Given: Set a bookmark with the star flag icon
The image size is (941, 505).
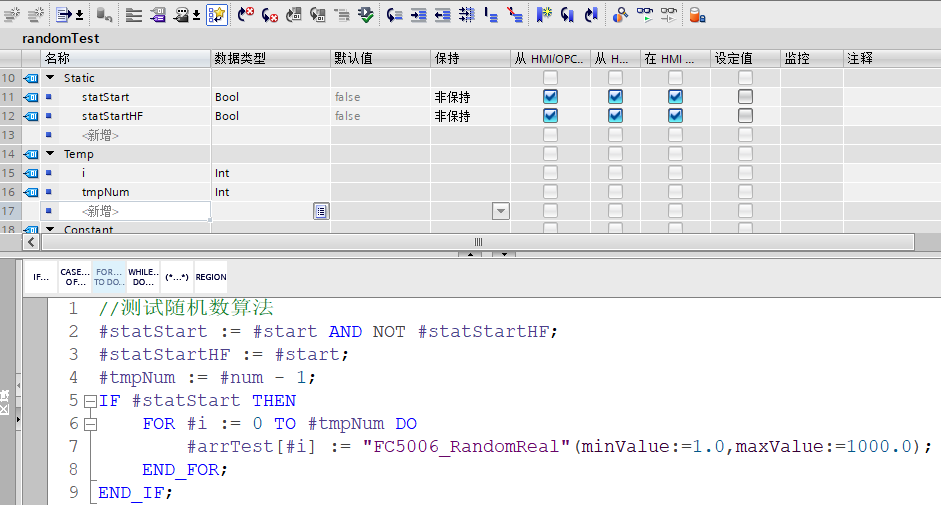Looking at the screenshot, I should (x=544, y=14).
